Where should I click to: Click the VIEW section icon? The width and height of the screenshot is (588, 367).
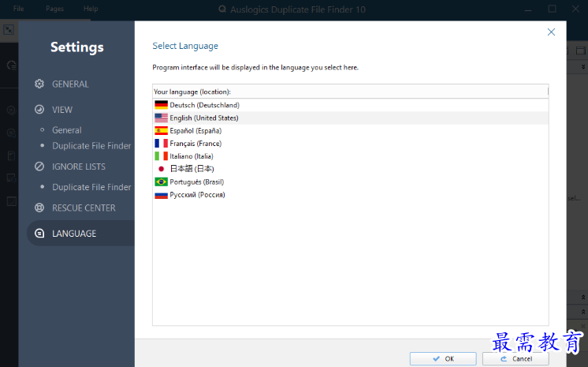(39, 110)
